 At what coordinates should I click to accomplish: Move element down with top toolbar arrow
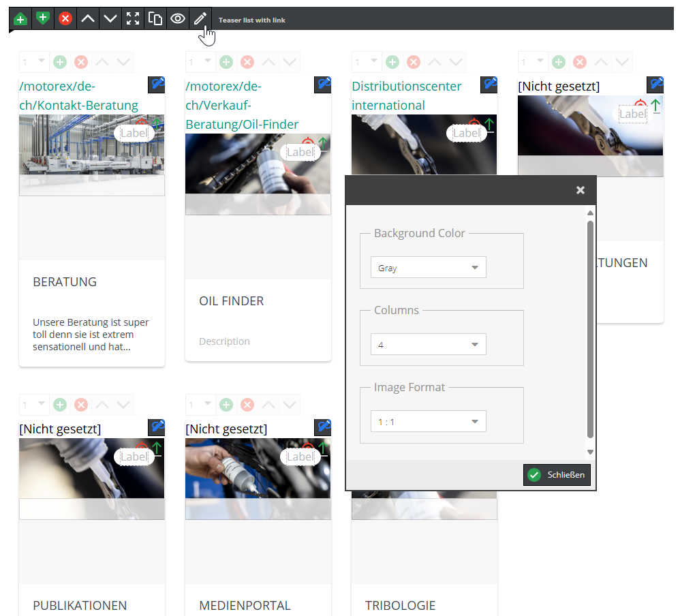coord(110,19)
